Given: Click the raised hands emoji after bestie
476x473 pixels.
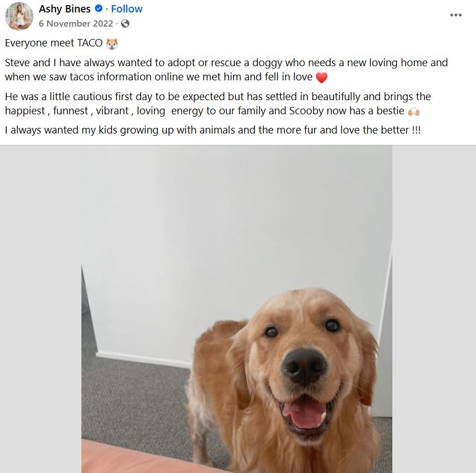Looking at the screenshot, I should click(x=413, y=111).
